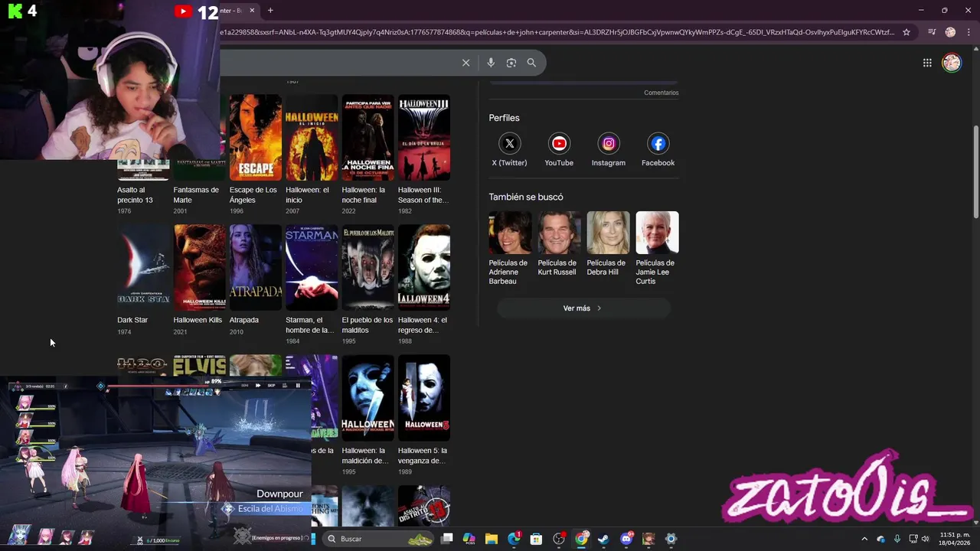This screenshot has width=980, height=551.
Task: Switch to Chrome in the taskbar
Action: (x=581, y=539)
